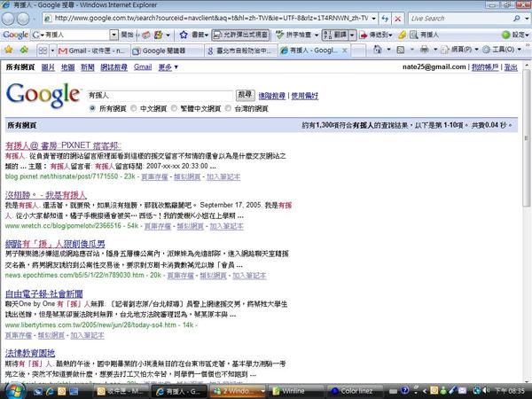
Task: Select the 繁體中文網頁 radio button
Action: pyautogui.click(x=174, y=108)
